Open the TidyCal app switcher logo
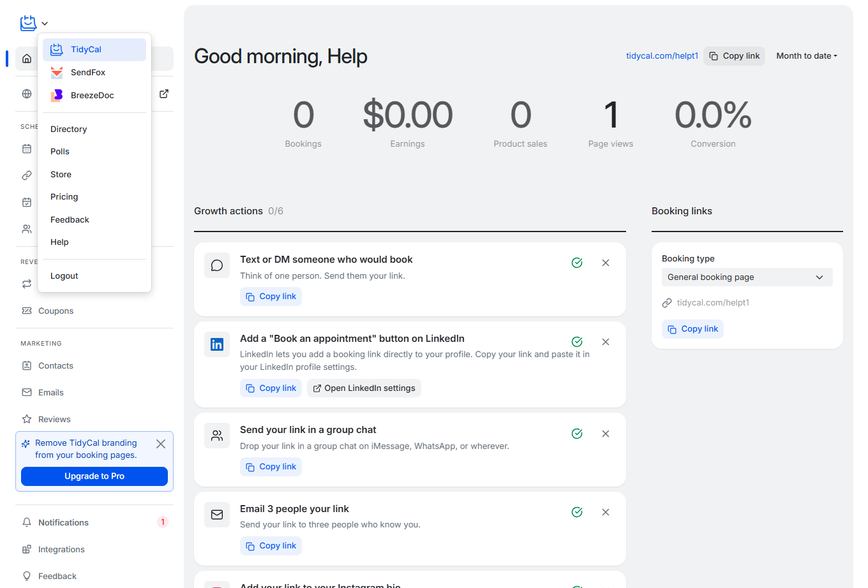Viewport: 868px width, 588px height. (34, 23)
